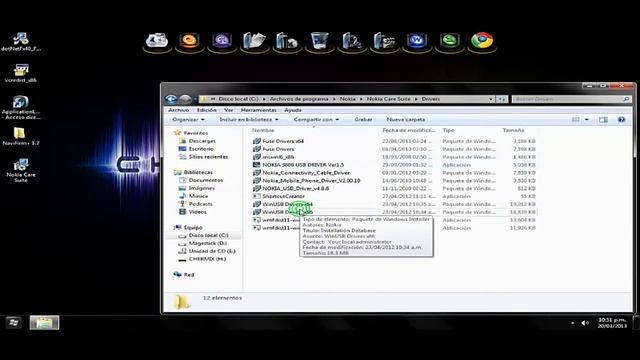The width and height of the screenshot is (640, 360).
Task: Go back with the Explorer back arrow
Action: (171, 99)
